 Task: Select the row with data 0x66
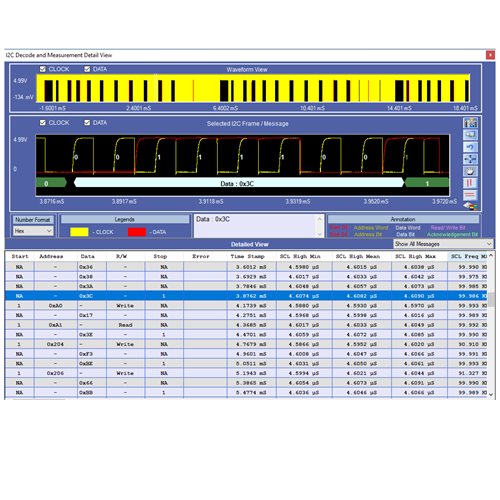(x=246, y=383)
